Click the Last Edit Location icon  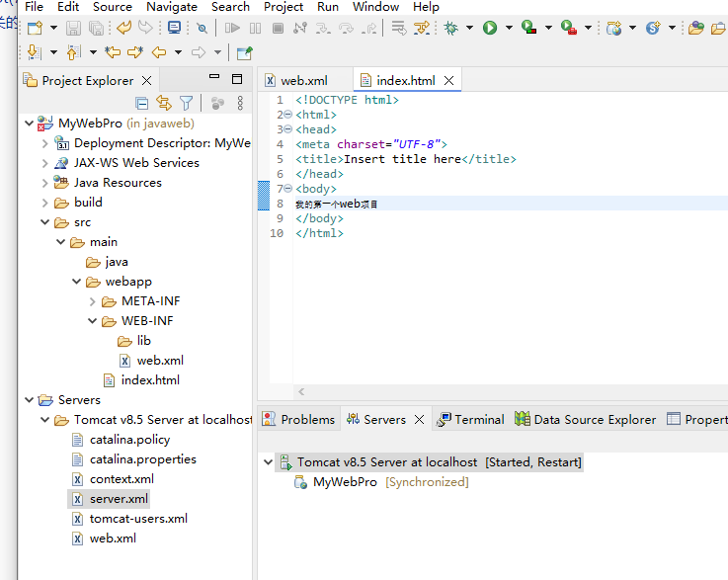113,52
